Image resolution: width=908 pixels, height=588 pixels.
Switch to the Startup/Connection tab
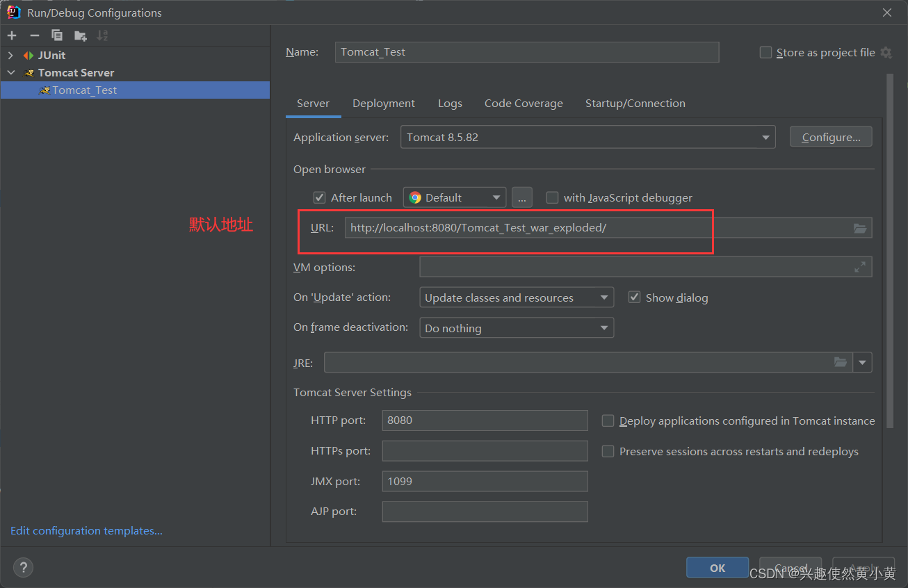pyautogui.click(x=635, y=103)
